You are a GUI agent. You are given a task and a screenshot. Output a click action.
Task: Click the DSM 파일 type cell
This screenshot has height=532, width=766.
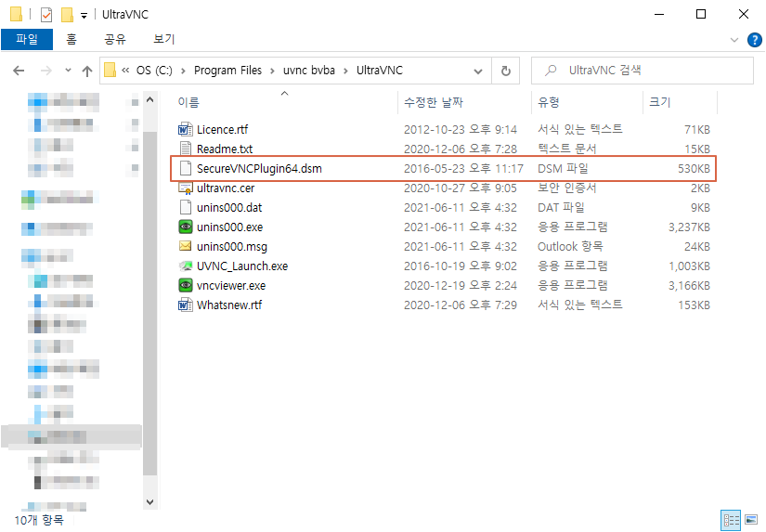click(563, 169)
